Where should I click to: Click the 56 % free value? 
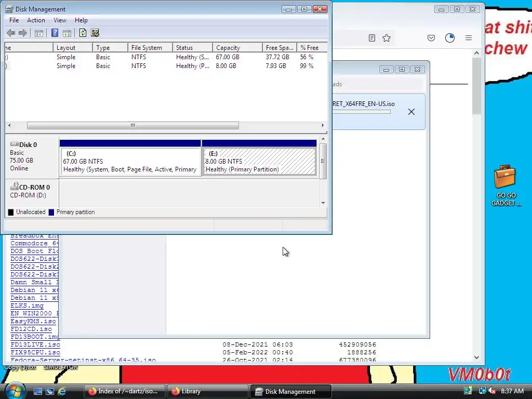click(307, 57)
